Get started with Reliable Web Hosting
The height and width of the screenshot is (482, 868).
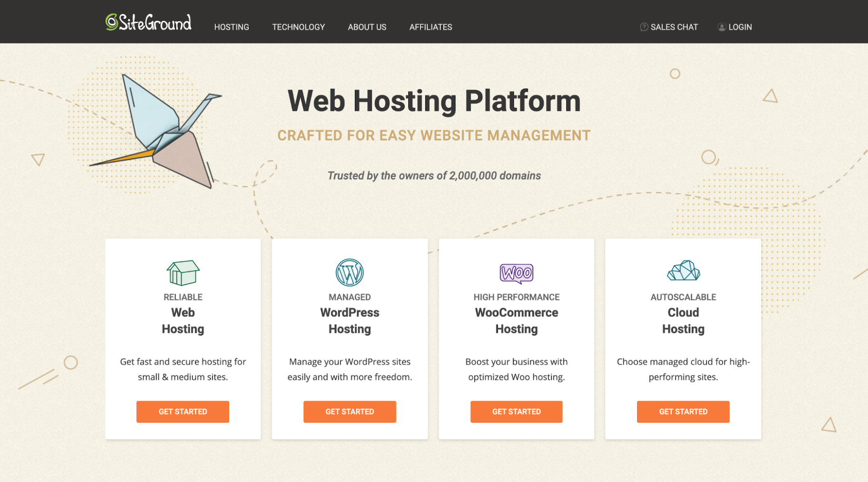click(183, 412)
